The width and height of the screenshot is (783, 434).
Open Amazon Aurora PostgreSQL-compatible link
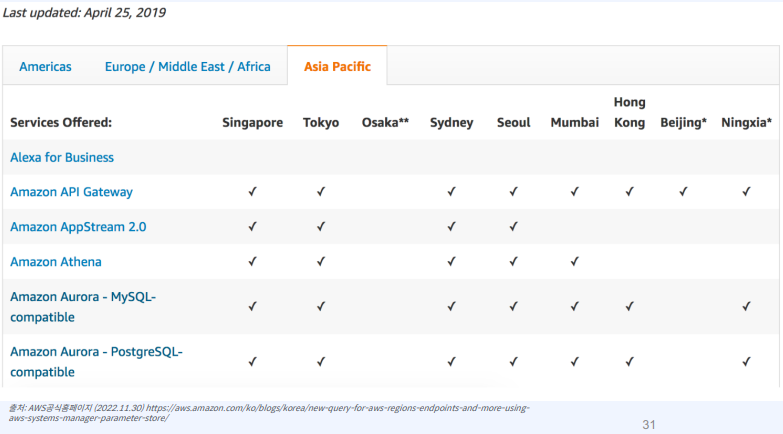tap(96, 362)
